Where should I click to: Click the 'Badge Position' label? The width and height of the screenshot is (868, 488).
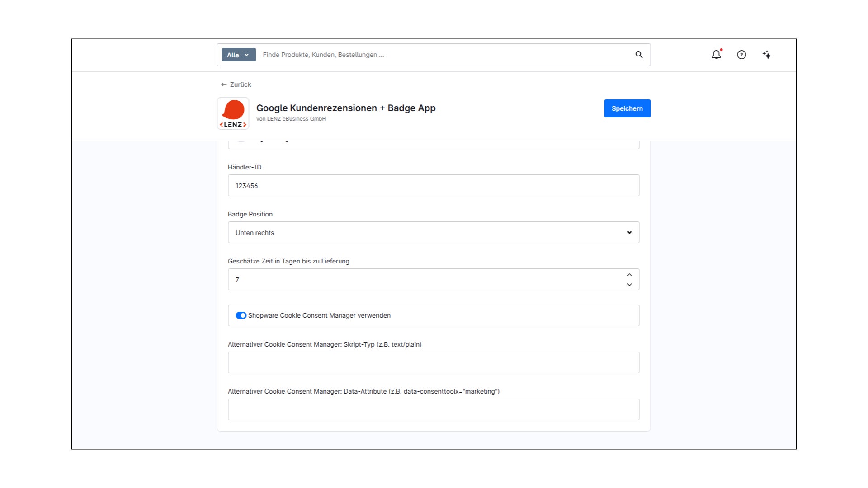pyautogui.click(x=250, y=214)
